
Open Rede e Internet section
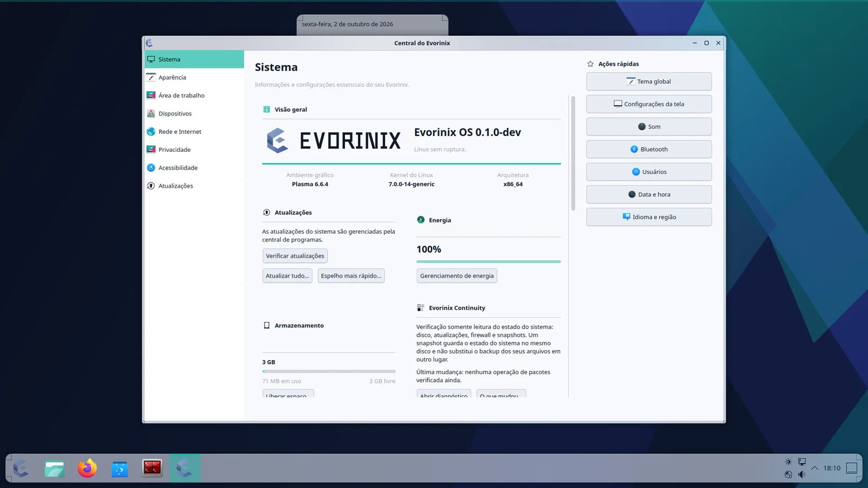click(194, 132)
